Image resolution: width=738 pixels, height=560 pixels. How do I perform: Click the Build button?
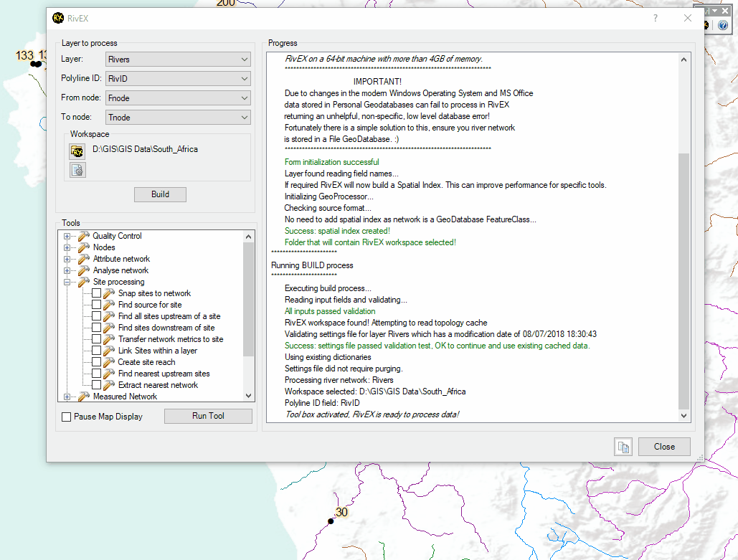[160, 194]
